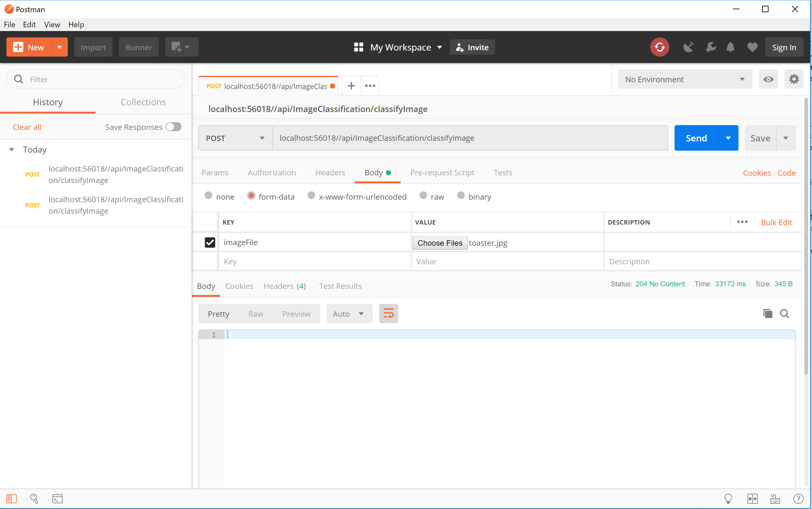This screenshot has height=509, width=812.
Task: Click the Choose Files button
Action: [x=440, y=243]
